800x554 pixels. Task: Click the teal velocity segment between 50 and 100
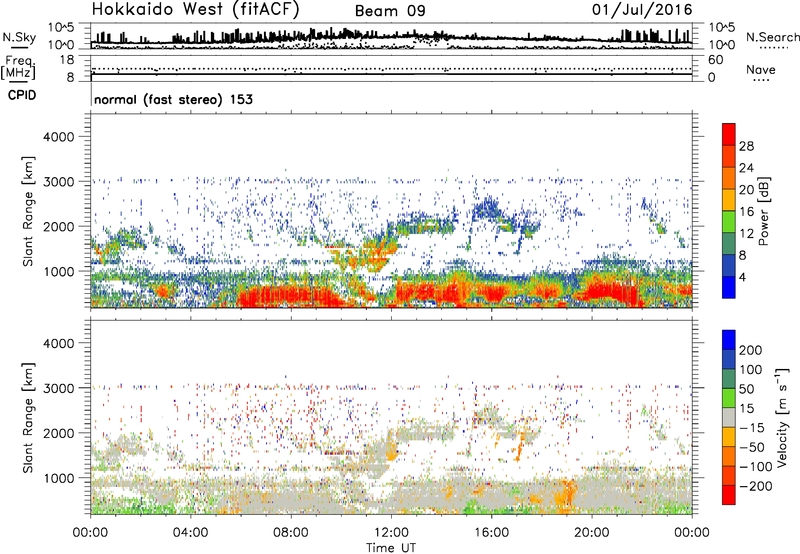[x=729, y=379]
